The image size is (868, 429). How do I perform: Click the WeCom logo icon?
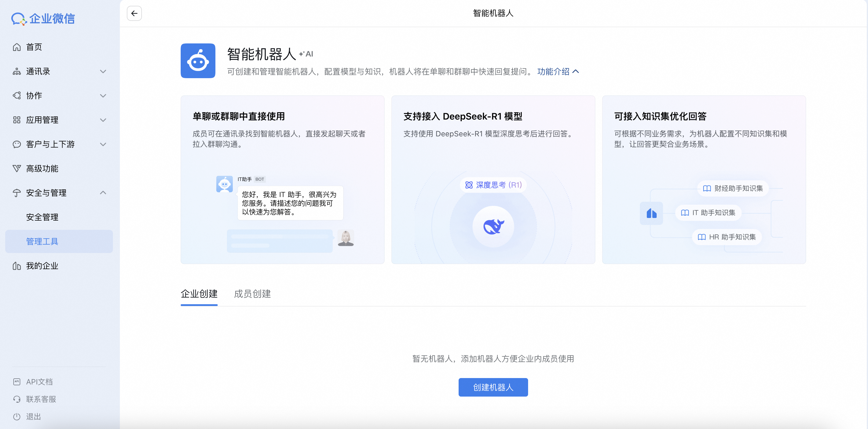[19, 19]
